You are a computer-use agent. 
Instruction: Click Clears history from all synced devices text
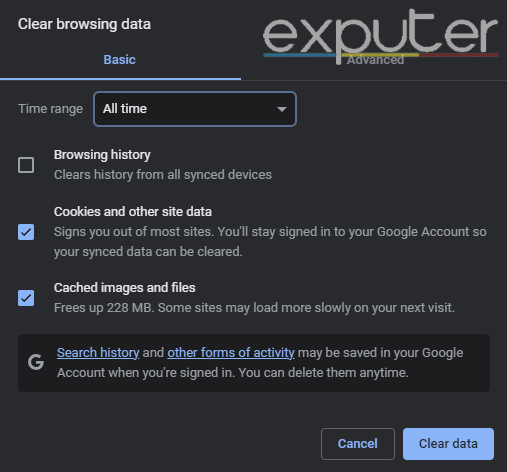(x=163, y=175)
